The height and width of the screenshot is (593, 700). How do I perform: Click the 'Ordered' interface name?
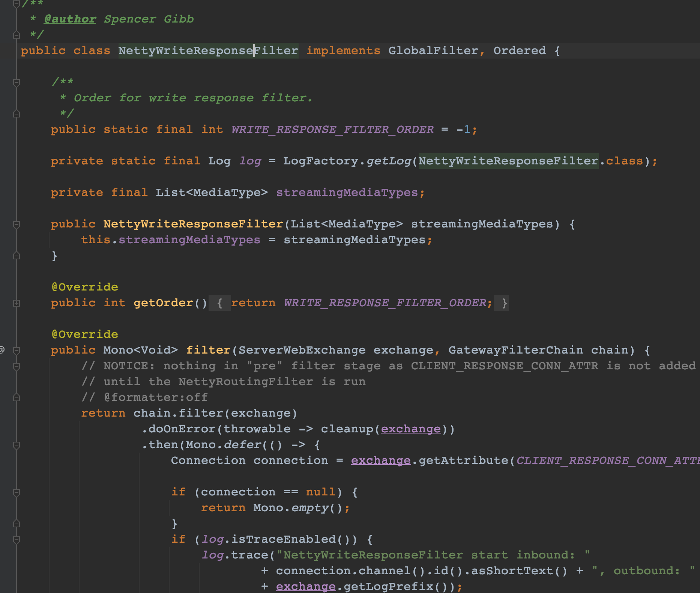tap(520, 51)
